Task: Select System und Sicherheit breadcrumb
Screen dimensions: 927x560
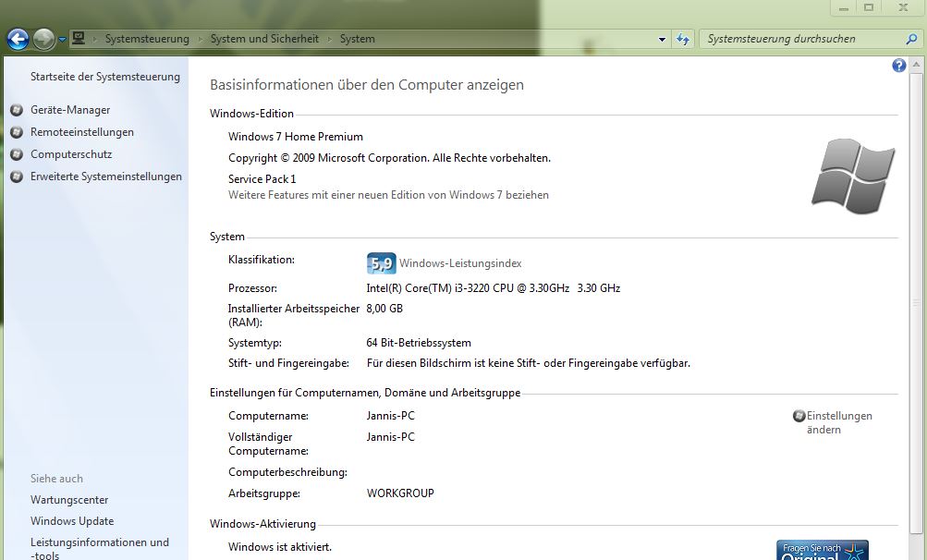Action: (264, 39)
